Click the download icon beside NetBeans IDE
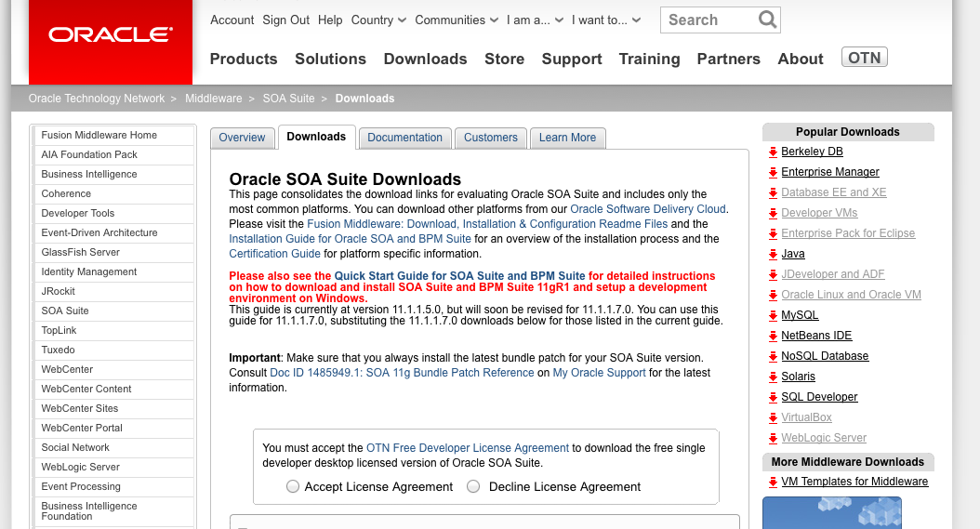The width and height of the screenshot is (980, 529). pos(774,337)
